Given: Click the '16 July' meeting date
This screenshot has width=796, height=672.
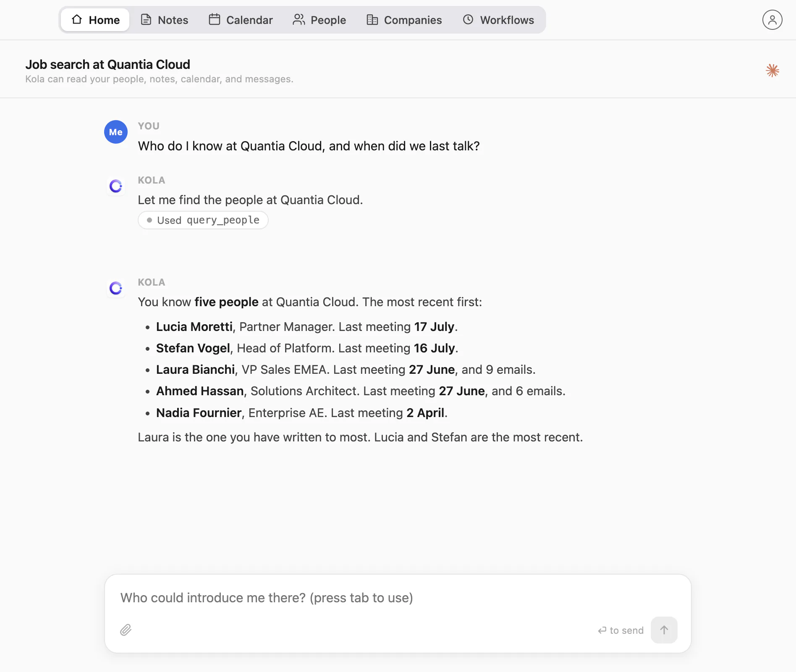Looking at the screenshot, I should 434,348.
